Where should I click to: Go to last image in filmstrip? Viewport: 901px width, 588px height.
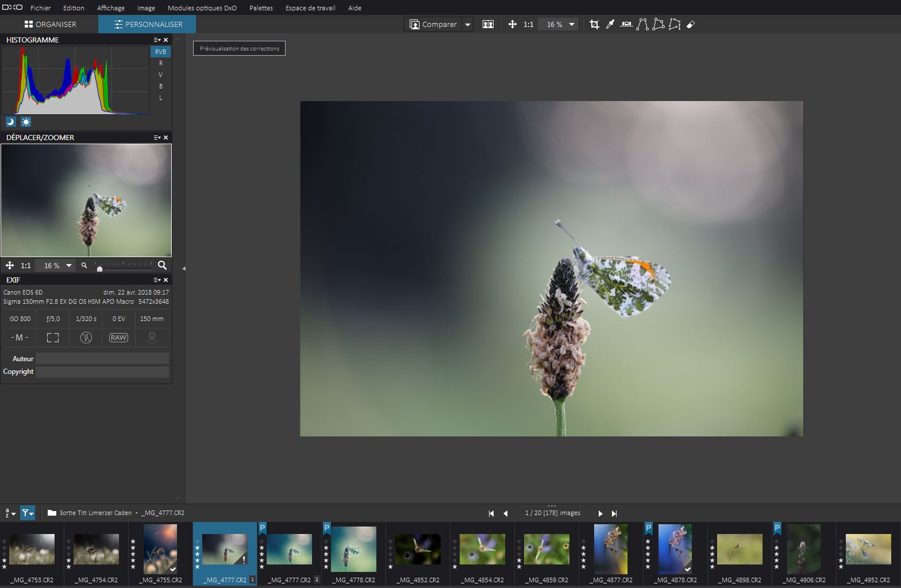click(x=614, y=513)
